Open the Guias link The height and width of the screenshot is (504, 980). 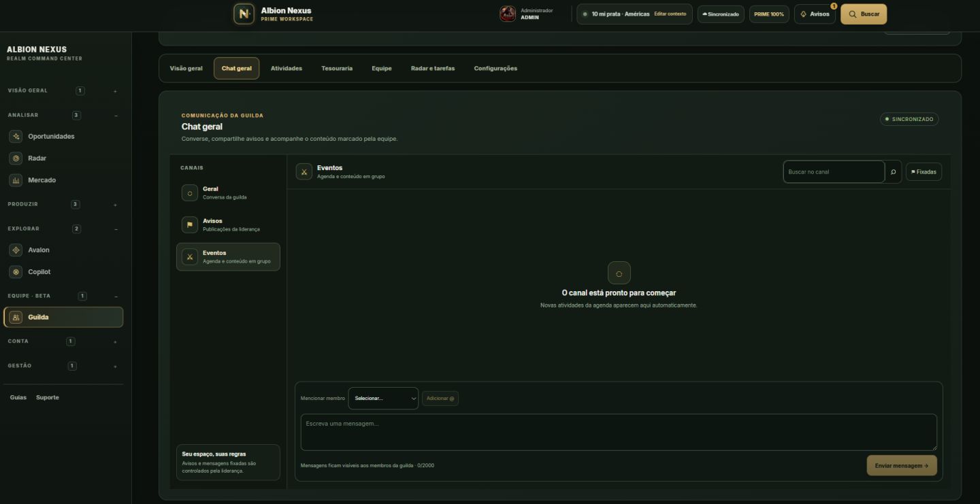(18, 398)
